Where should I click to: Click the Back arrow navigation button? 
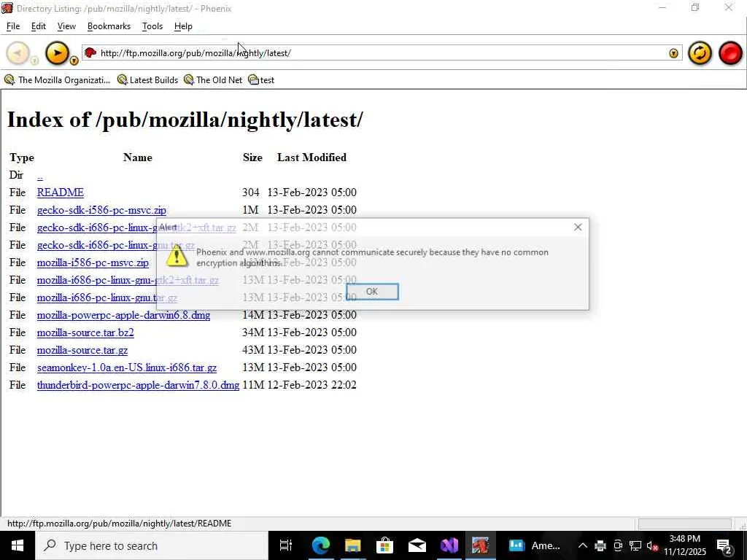tap(18, 52)
